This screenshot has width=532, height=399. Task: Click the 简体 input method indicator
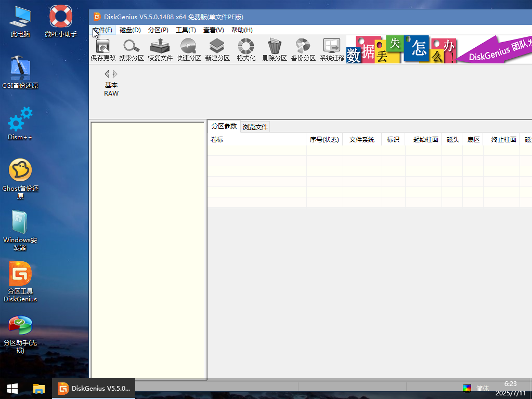pyautogui.click(x=483, y=388)
